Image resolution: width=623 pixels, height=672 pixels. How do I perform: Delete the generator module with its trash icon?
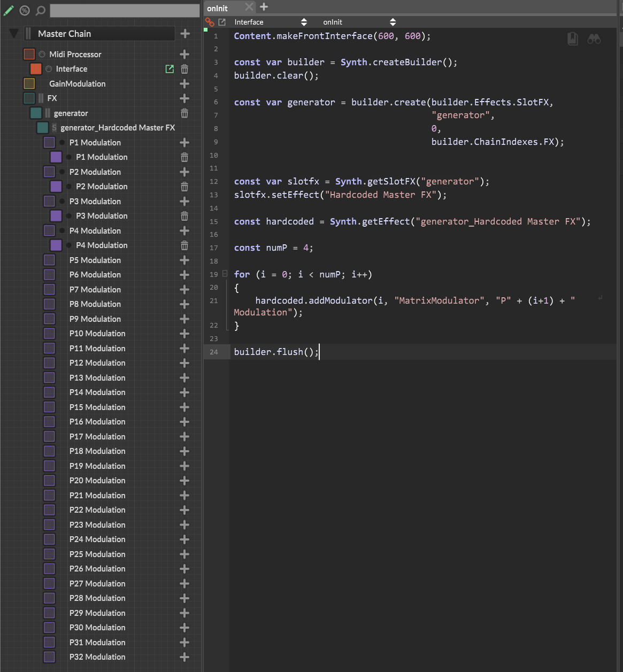click(x=184, y=113)
